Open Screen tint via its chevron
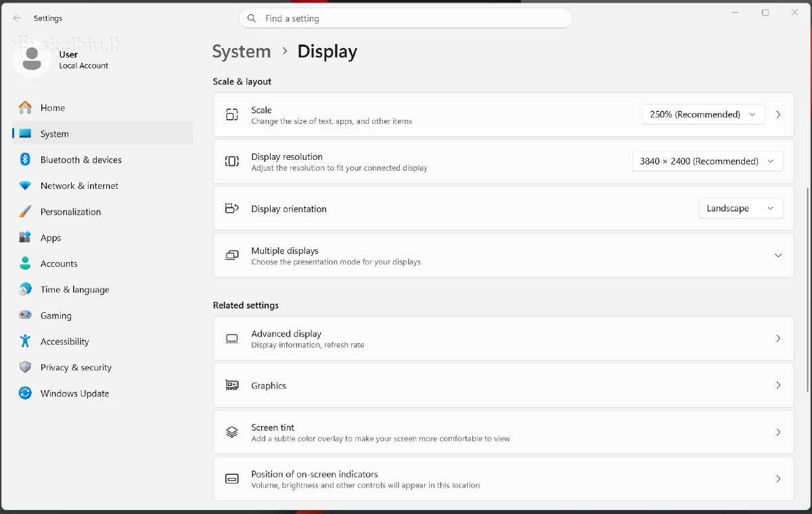812x514 pixels. click(778, 432)
